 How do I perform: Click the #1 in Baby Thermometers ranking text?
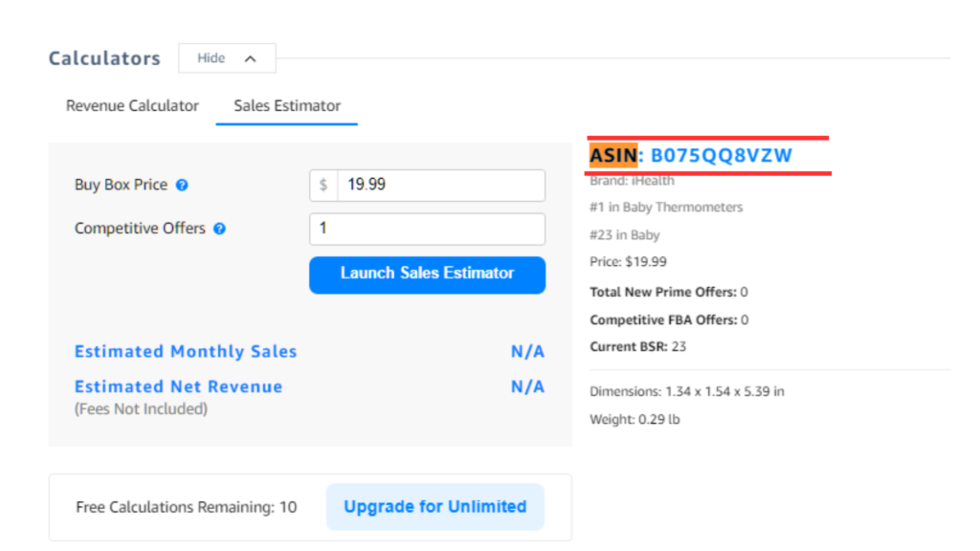coord(665,207)
